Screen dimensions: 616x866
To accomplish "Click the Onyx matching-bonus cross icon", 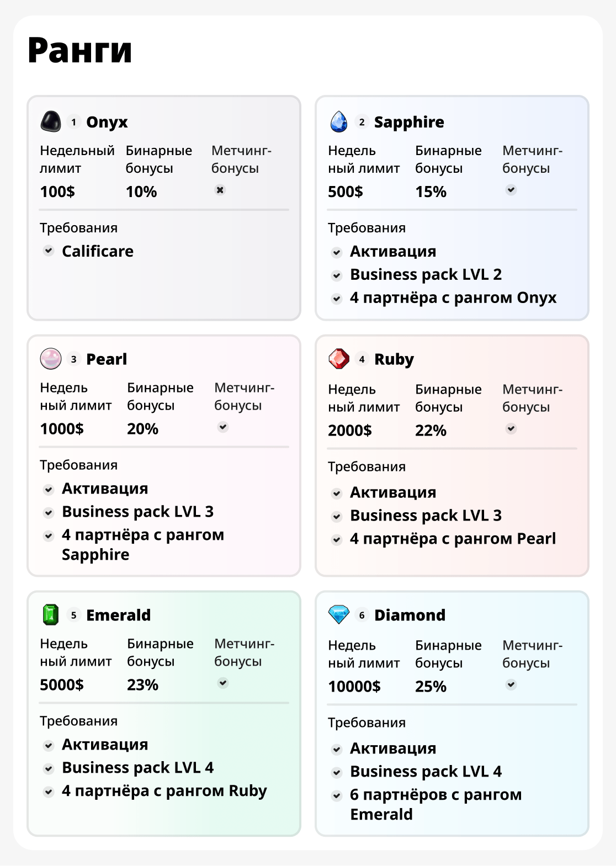I will pyautogui.click(x=220, y=190).
